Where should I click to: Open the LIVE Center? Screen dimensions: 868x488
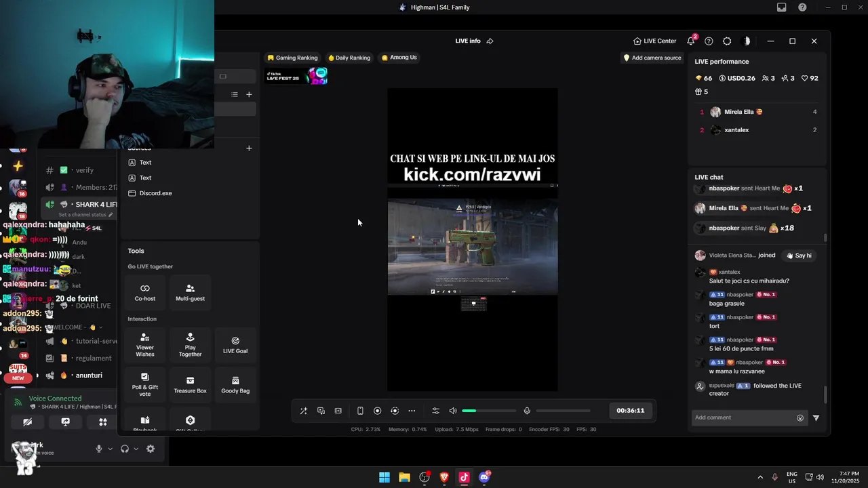point(654,41)
